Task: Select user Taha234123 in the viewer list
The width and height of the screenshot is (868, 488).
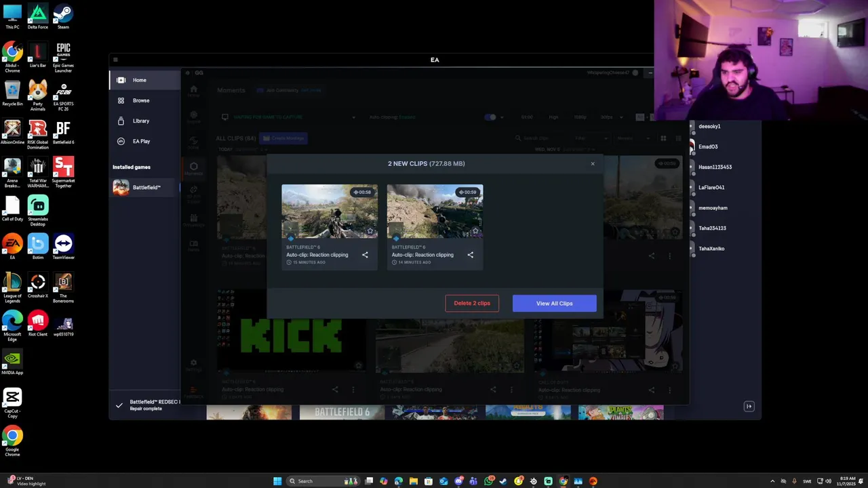Action: 712,228
